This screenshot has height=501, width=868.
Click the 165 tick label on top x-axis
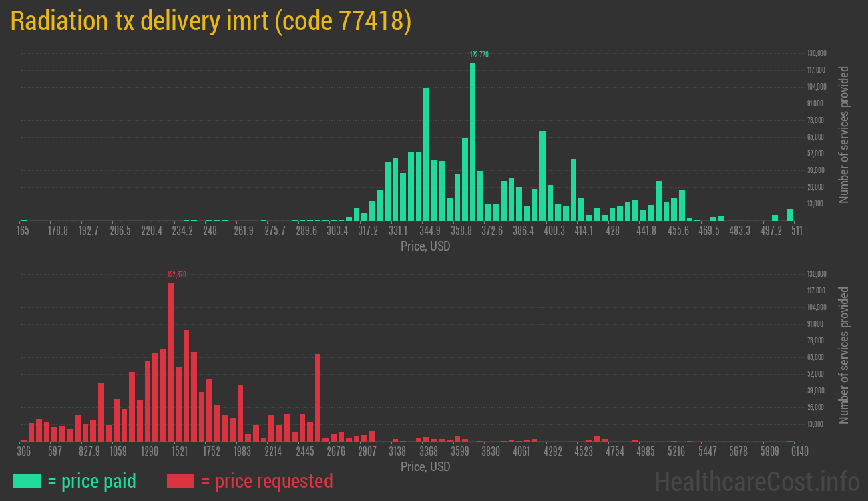pyautogui.click(x=23, y=230)
